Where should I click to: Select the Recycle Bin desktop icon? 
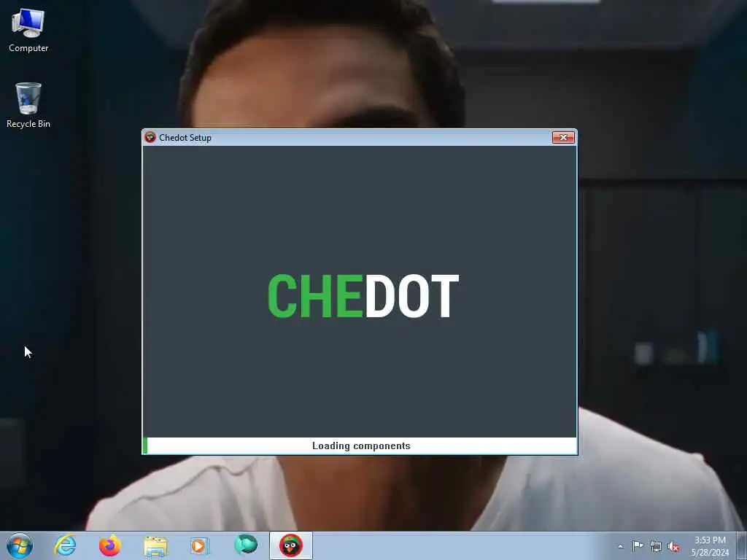(28, 105)
